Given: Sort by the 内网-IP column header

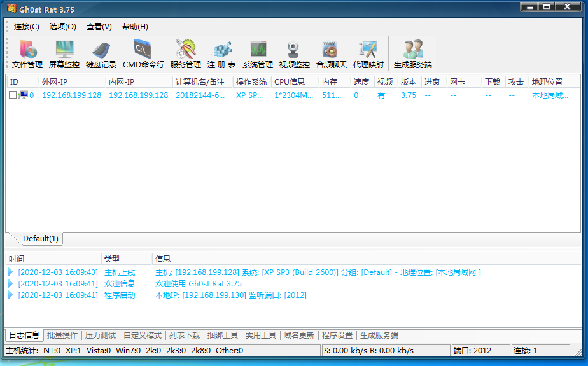Looking at the screenshot, I should 139,81.
